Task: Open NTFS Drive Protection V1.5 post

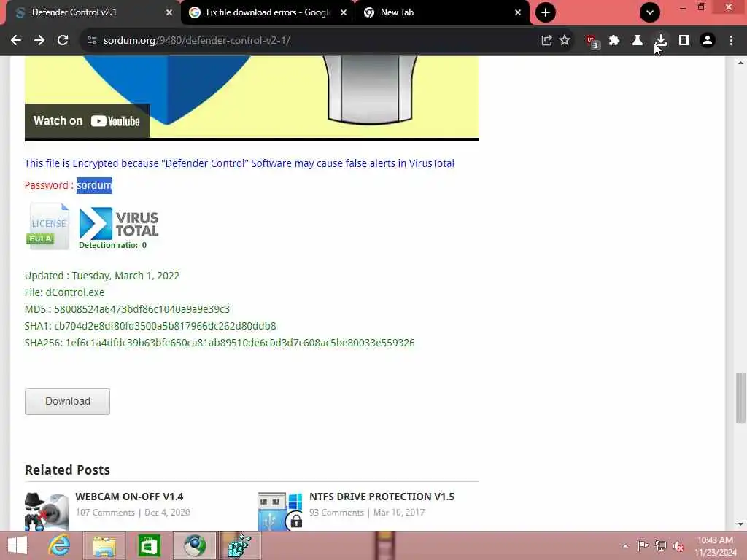Action: (382, 497)
